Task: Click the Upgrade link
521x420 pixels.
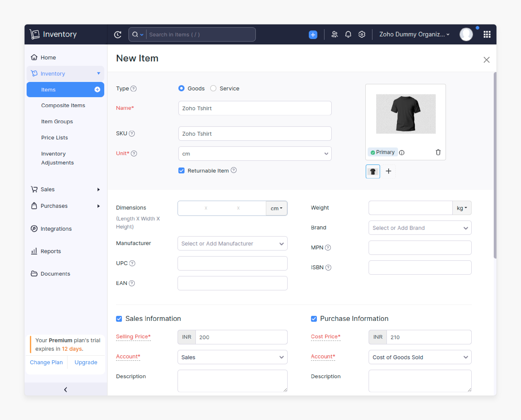Action: (86, 362)
